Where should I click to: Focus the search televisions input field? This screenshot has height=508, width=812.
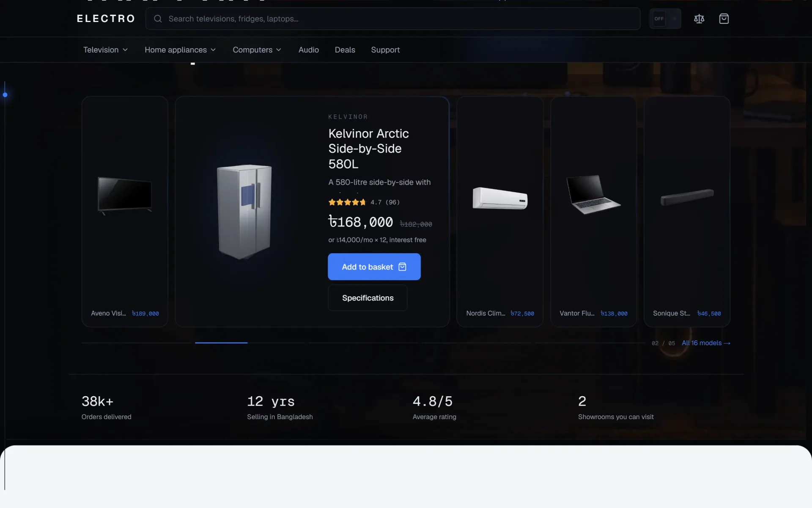(x=393, y=19)
